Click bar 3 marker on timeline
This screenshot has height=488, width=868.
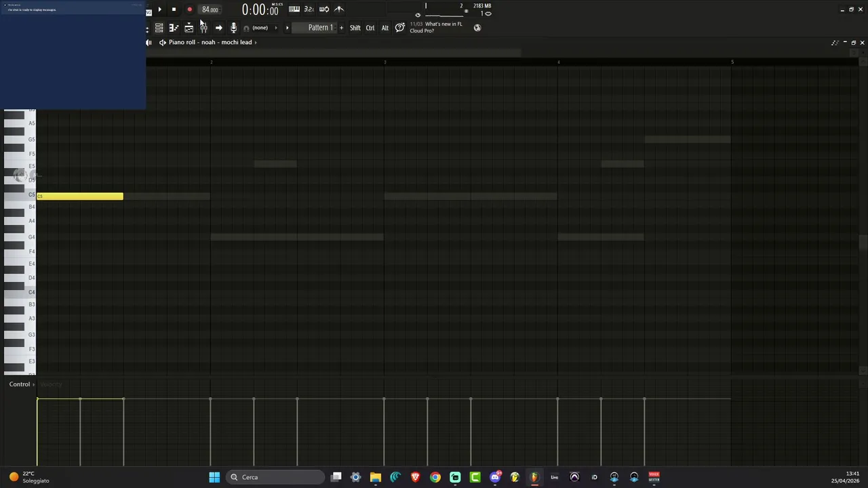point(384,62)
